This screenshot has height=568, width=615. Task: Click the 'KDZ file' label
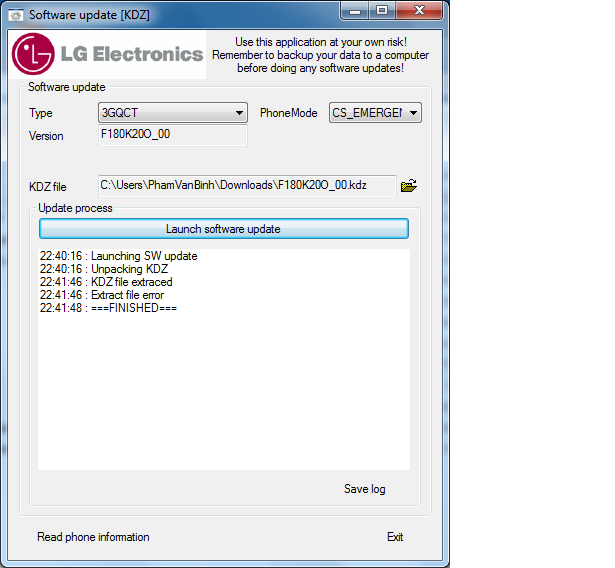[x=47, y=187]
